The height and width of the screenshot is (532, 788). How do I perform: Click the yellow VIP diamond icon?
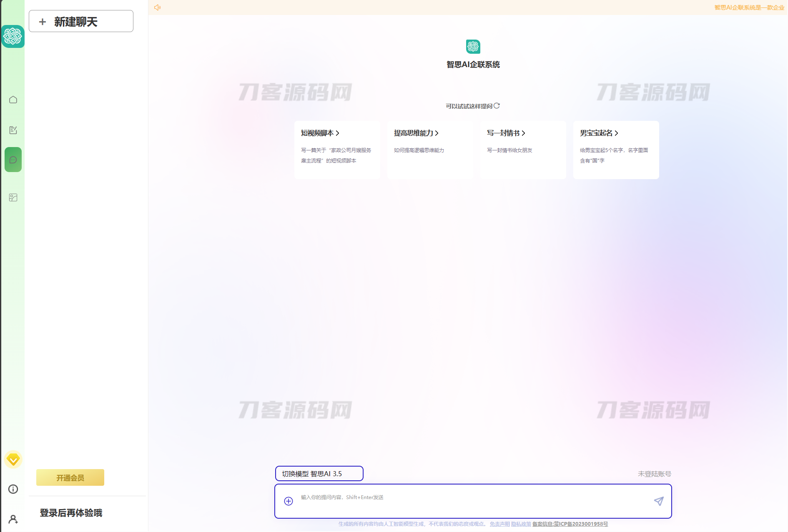tap(13, 460)
